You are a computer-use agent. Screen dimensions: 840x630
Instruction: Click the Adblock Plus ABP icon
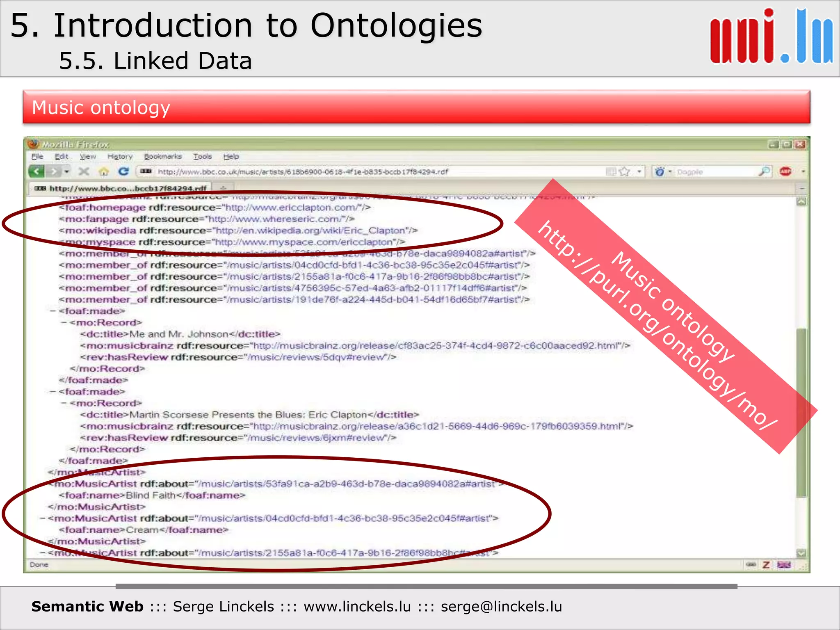[785, 171]
